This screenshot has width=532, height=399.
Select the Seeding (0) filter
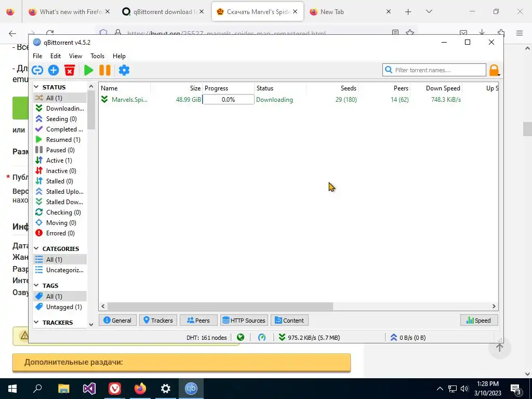point(60,119)
